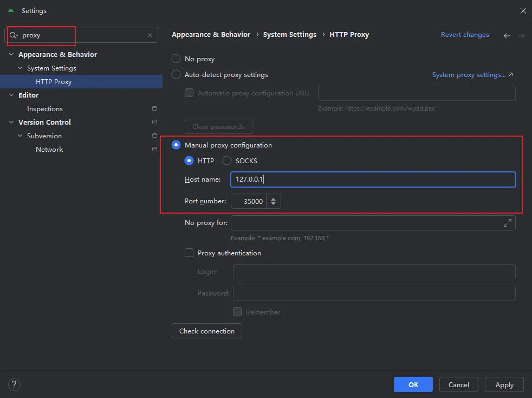Choose Auto-detect proxy settings option
Screen dimensions: 532x398
tap(176, 75)
